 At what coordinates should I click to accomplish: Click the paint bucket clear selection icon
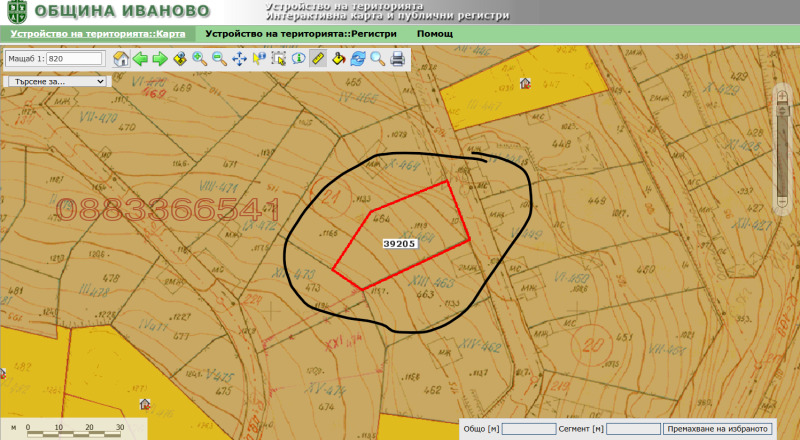pyautogui.click(x=338, y=59)
